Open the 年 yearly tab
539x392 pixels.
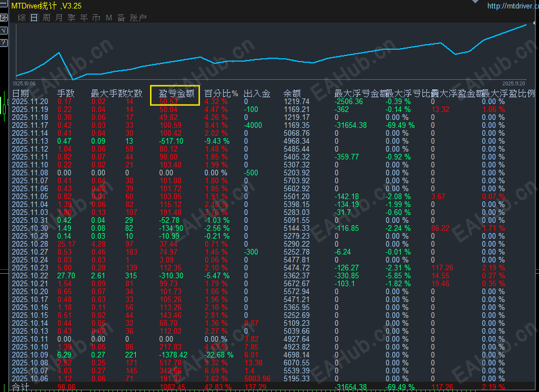coord(84,18)
